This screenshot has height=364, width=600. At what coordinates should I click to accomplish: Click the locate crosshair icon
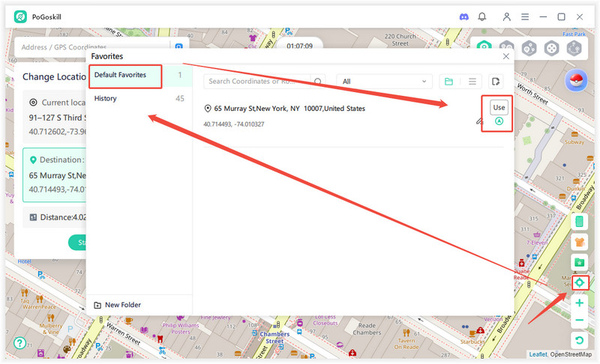coord(579,282)
